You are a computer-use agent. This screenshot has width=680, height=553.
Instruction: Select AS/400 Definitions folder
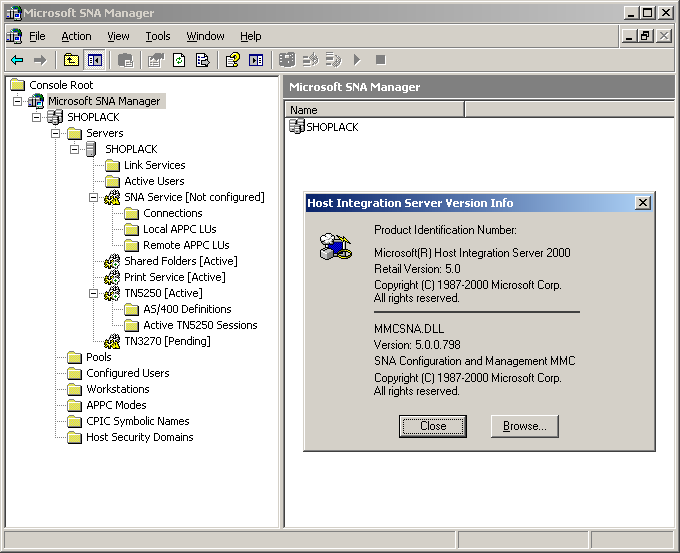tap(187, 309)
